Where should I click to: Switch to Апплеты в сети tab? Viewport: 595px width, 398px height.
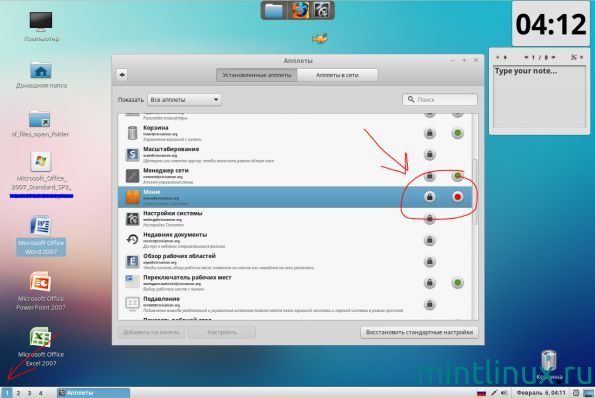tap(337, 75)
